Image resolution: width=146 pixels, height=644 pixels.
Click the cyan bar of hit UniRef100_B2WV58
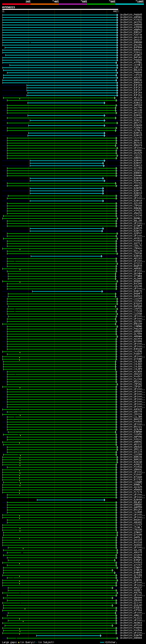pos(69,636)
